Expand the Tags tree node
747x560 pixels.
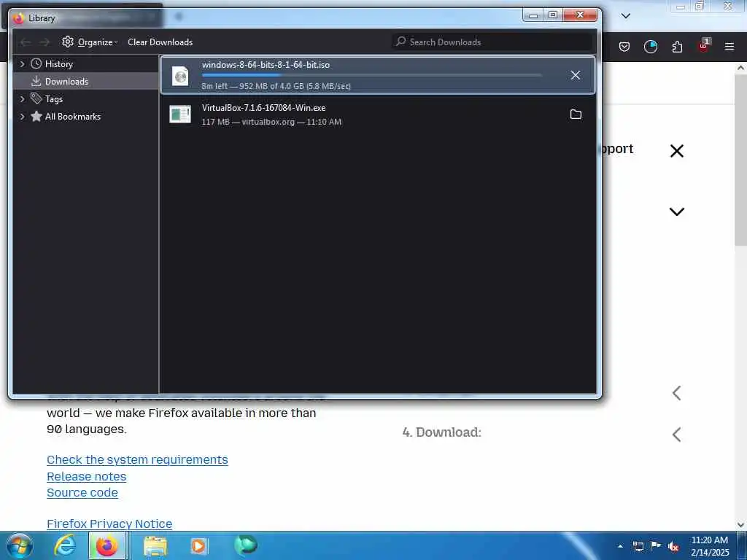point(22,99)
